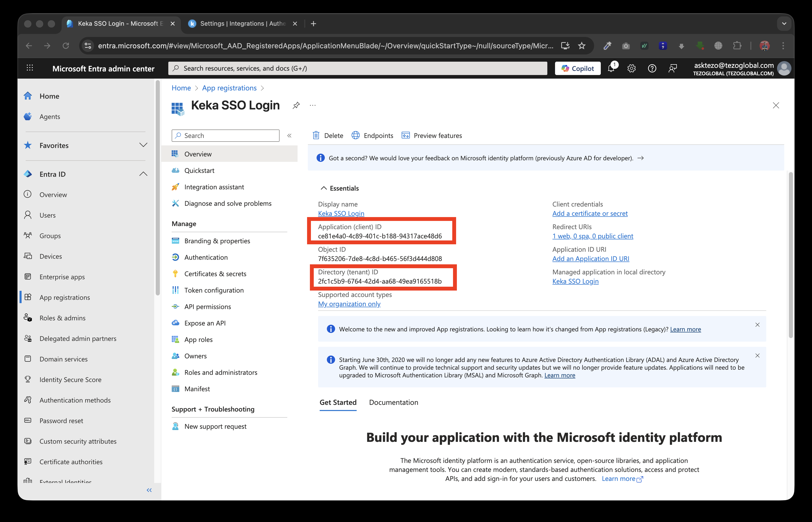Collapse the app menu with double chevron
This screenshot has height=522, width=812.
point(290,136)
